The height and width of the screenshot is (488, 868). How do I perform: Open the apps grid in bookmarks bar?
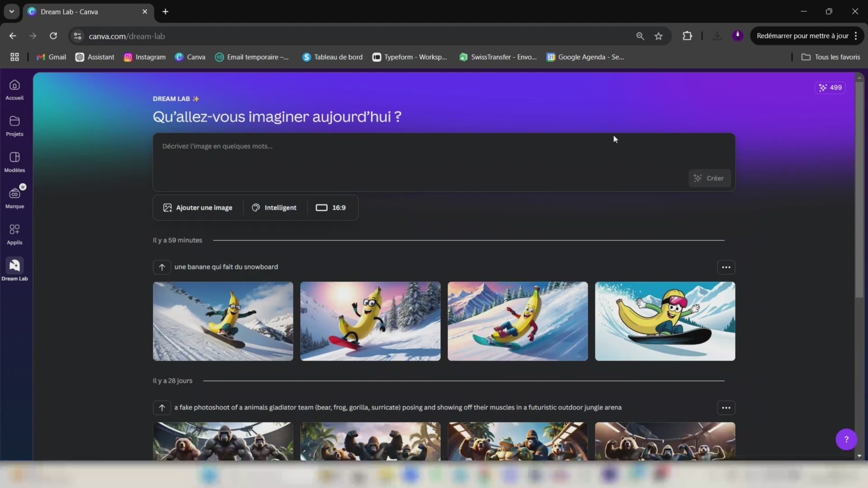coord(14,57)
